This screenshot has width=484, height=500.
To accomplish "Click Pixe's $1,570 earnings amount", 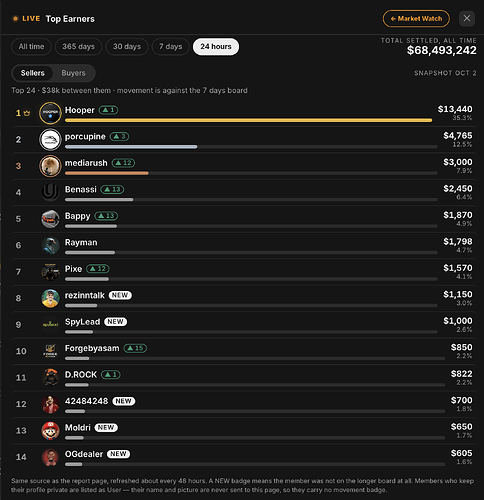I will coord(457,268).
